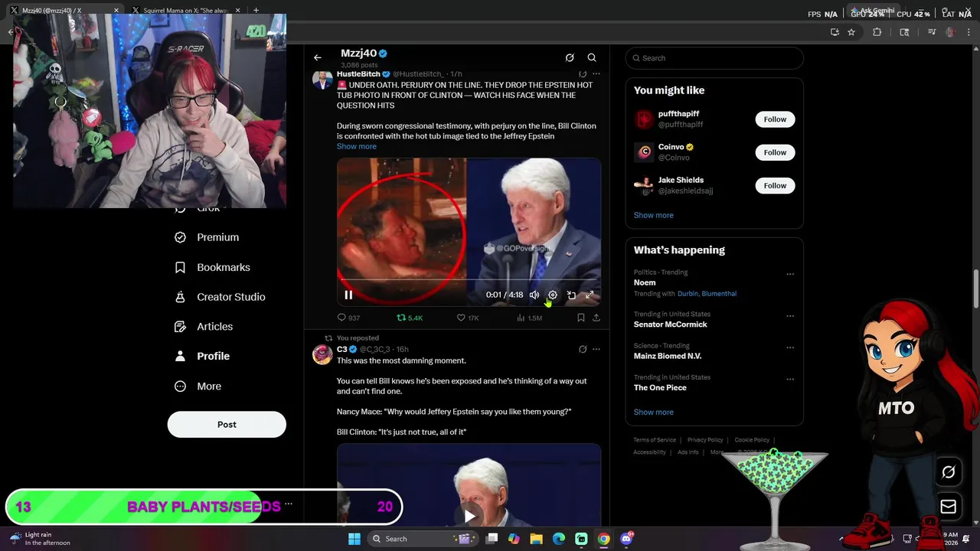
Task: Open Accessibility footer link
Action: click(649, 452)
